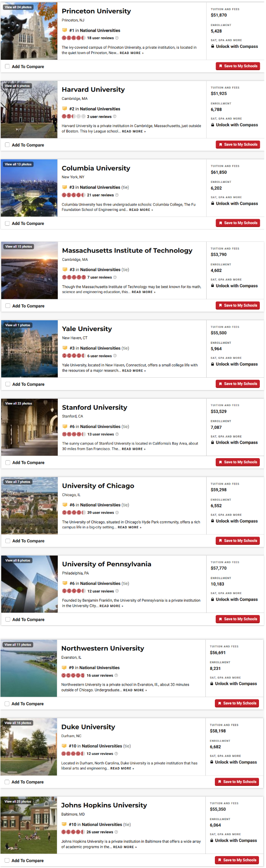The width and height of the screenshot is (266, 868).
Task: Click the Duke University campus thumbnail
Action: [x=28, y=747]
